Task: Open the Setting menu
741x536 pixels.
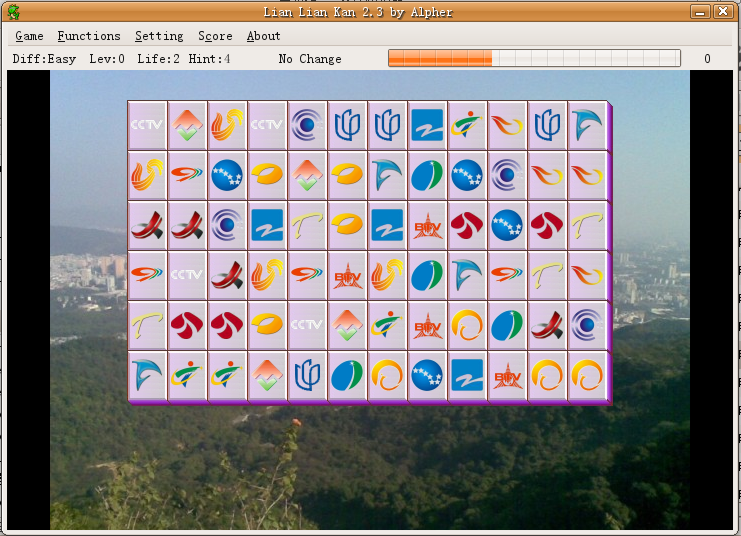Action: (159, 36)
